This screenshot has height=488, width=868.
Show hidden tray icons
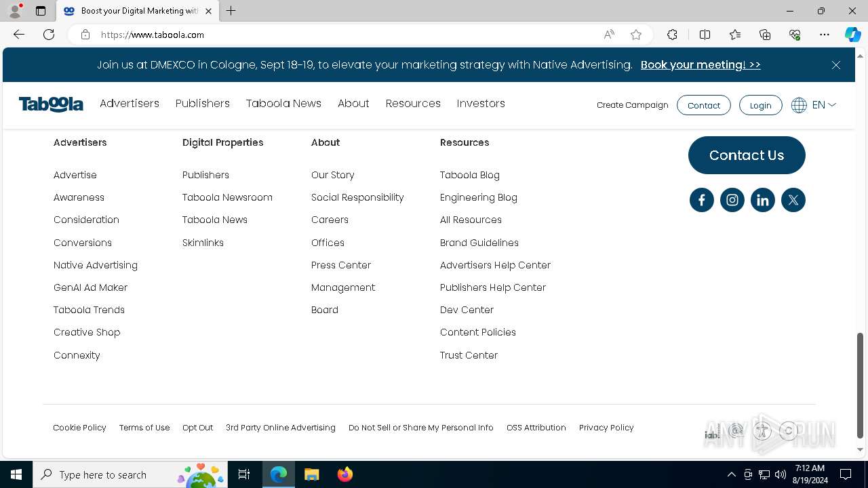point(731,474)
